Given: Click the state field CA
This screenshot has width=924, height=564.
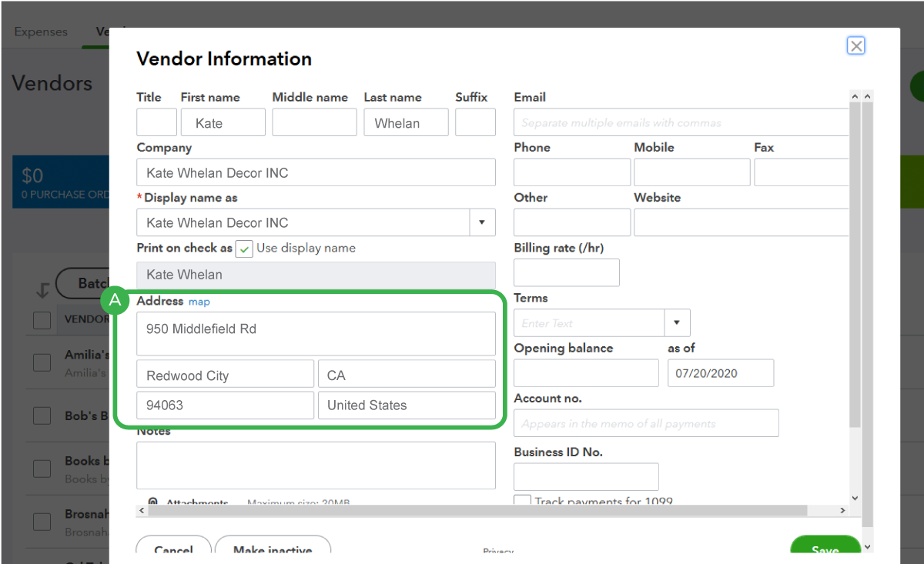Looking at the screenshot, I should (x=407, y=374).
